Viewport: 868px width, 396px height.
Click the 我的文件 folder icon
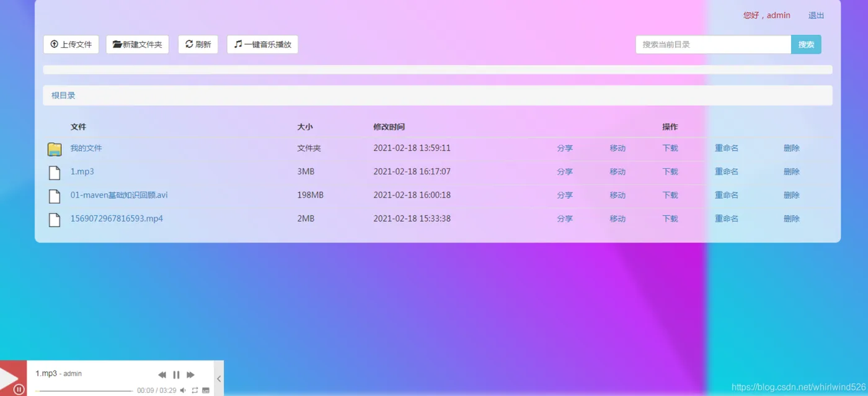click(x=55, y=149)
